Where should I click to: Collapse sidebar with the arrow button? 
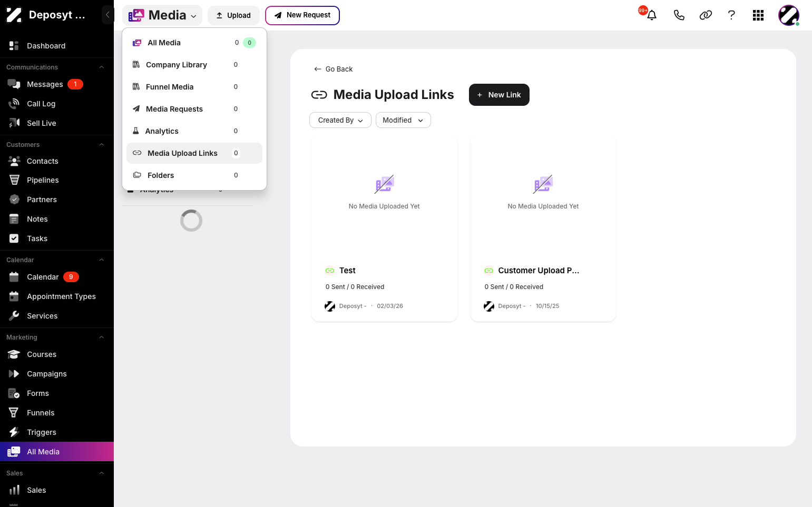(107, 15)
